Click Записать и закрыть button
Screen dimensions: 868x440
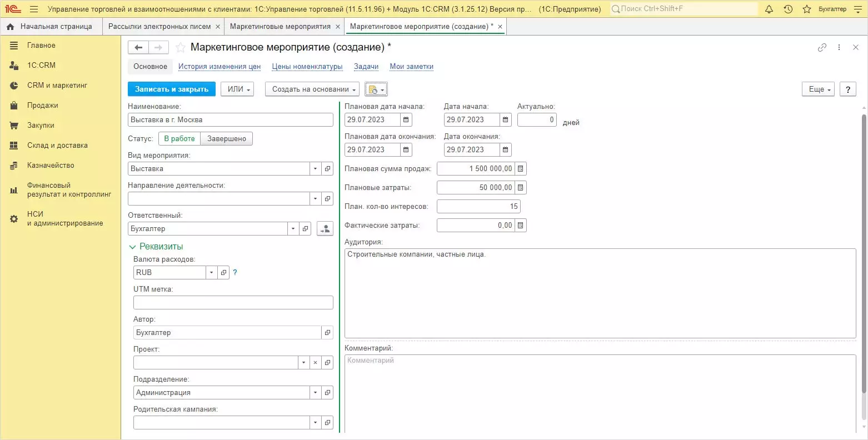coord(171,89)
